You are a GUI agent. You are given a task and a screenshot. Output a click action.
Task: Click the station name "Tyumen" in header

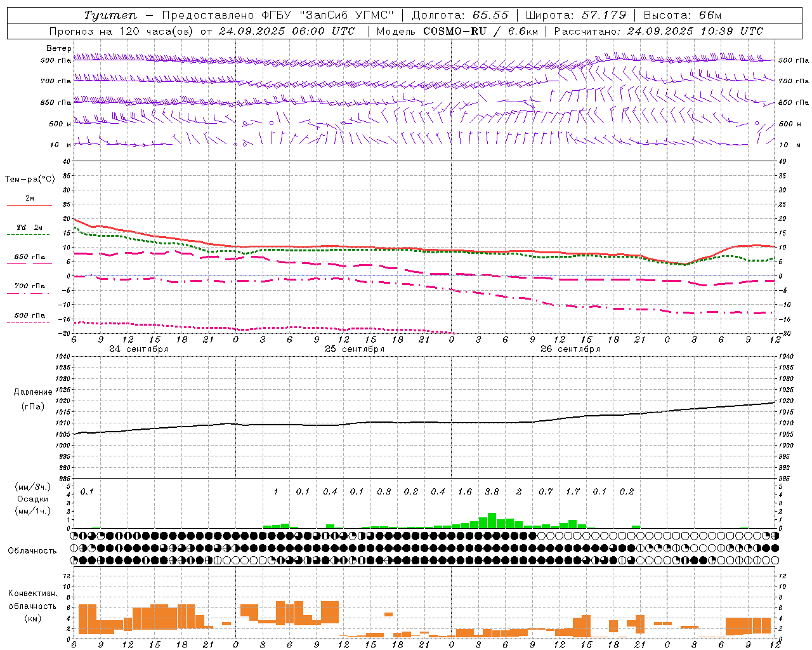coord(110,15)
